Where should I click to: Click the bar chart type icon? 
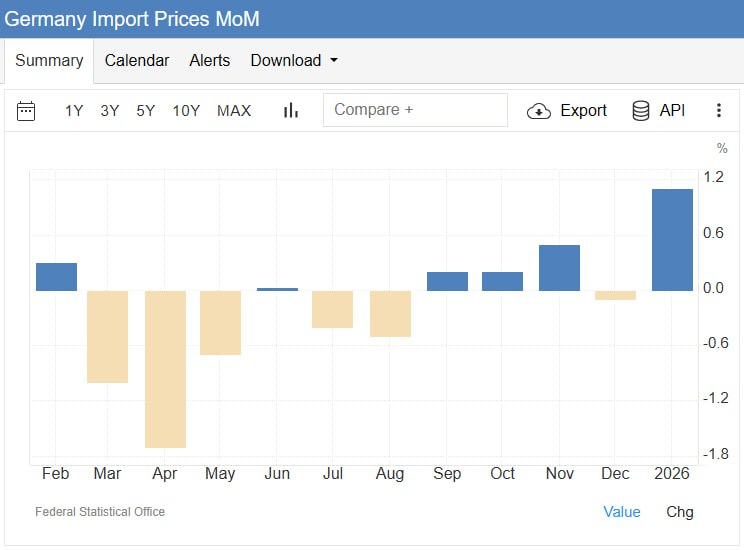pyautogui.click(x=291, y=111)
